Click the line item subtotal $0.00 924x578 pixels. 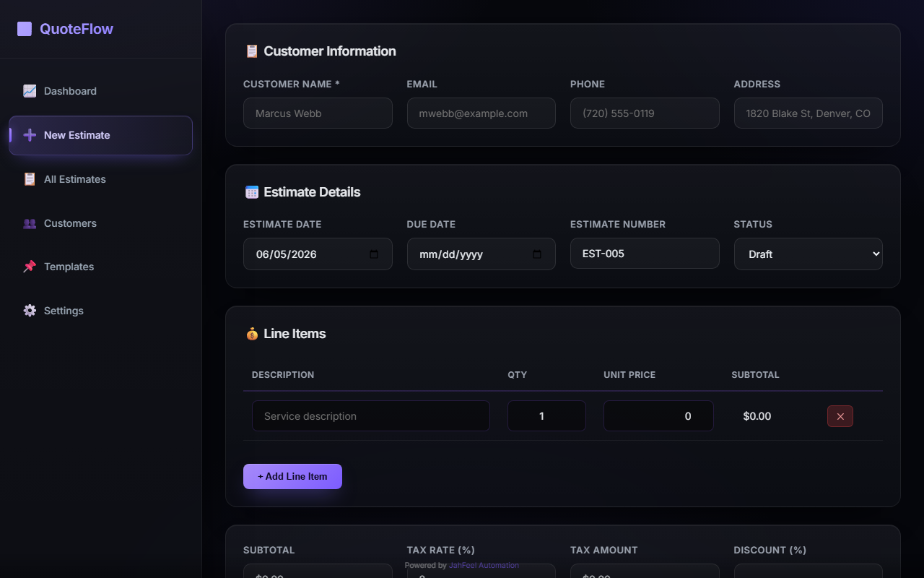tap(757, 416)
